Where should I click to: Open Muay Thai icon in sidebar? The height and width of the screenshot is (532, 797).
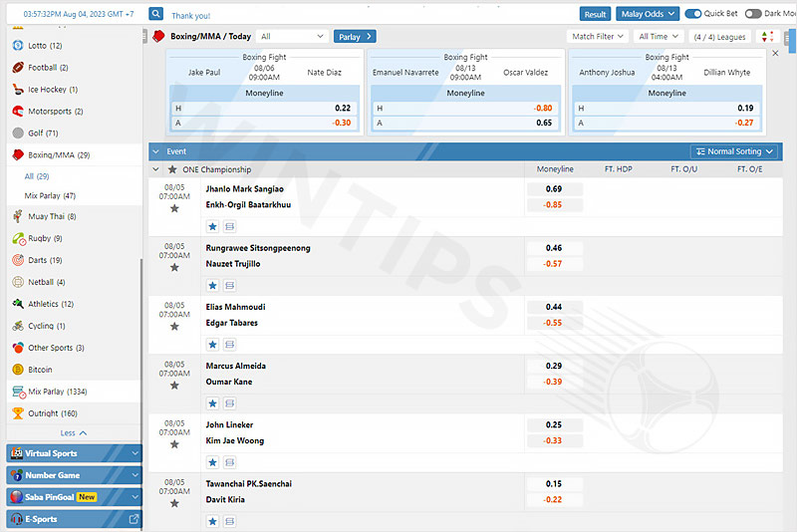[18, 216]
